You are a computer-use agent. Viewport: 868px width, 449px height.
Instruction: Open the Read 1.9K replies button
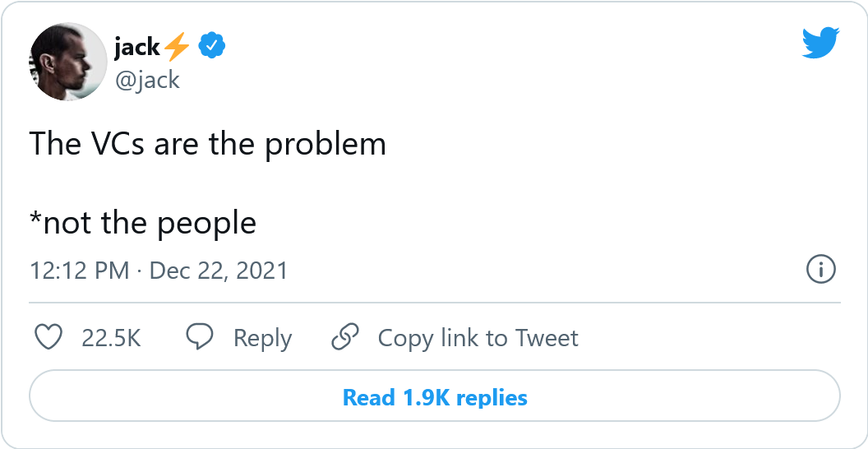(434, 398)
